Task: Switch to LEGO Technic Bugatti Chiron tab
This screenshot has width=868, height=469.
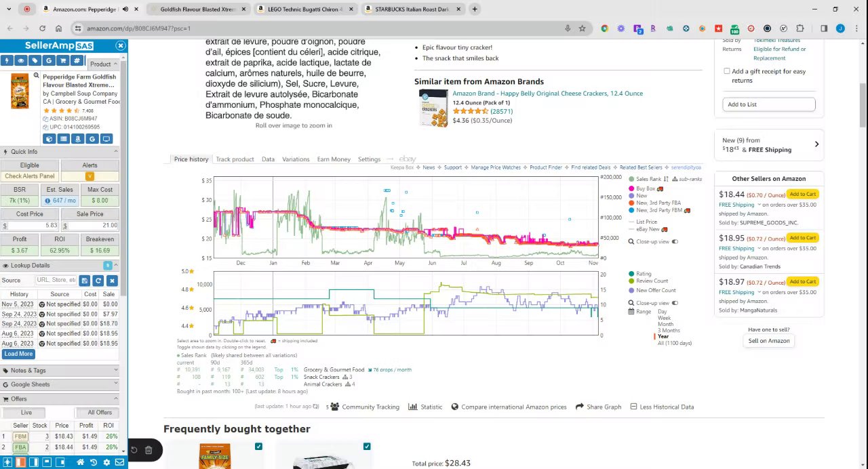Action: (x=306, y=9)
